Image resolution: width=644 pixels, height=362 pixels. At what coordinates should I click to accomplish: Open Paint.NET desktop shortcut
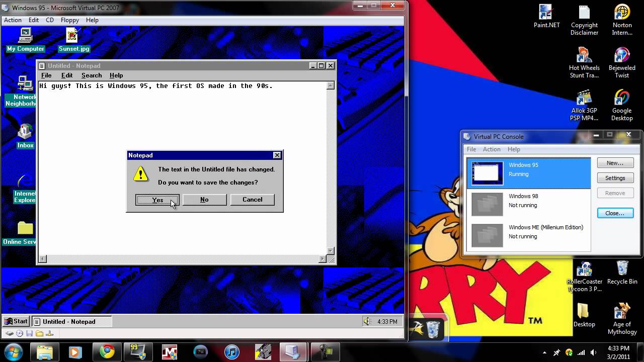[546, 17]
